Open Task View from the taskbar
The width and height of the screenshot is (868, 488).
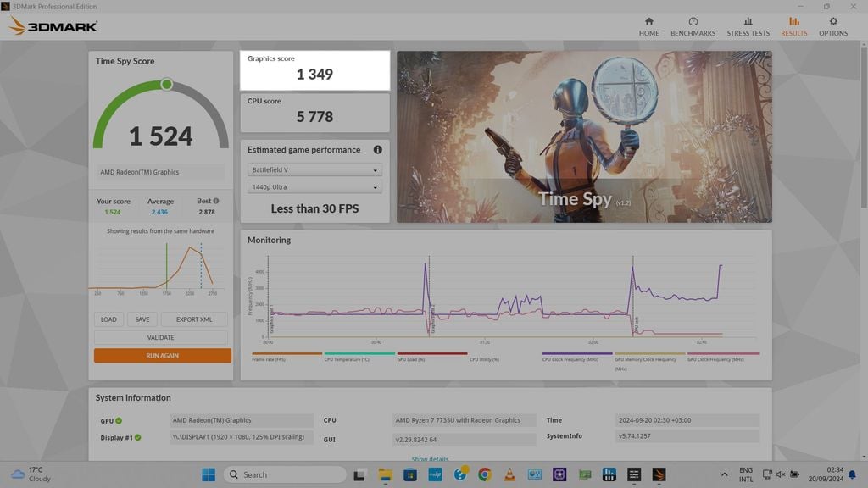coord(359,474)
